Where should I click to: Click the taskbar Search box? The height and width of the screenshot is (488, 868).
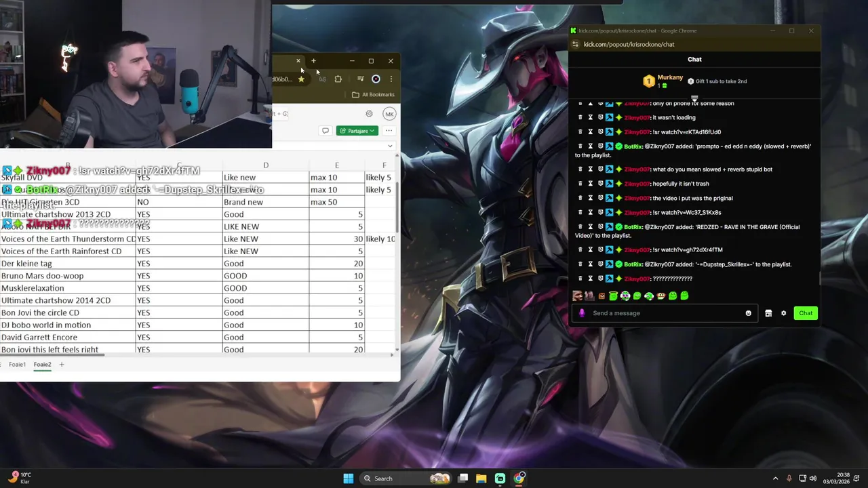coord(406,479)
